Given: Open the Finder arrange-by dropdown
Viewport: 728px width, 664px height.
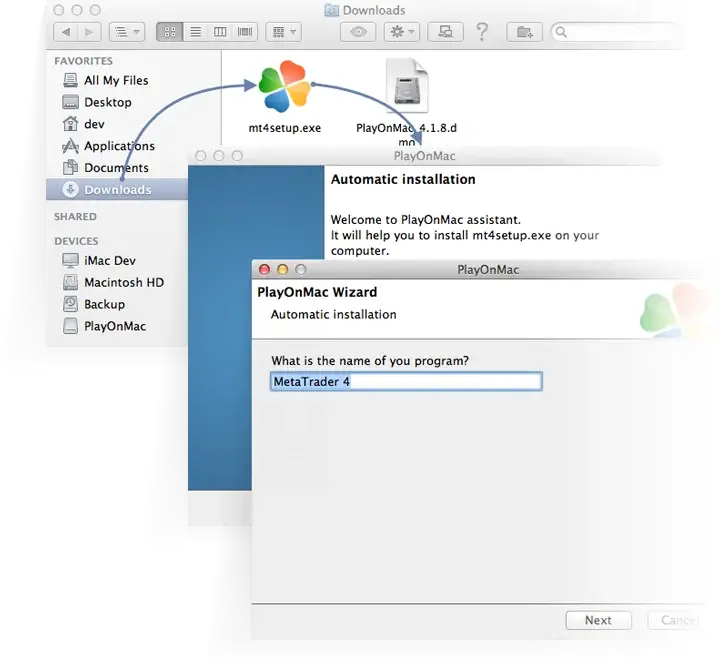Looking at the screenshot, I should click(284, 32).
